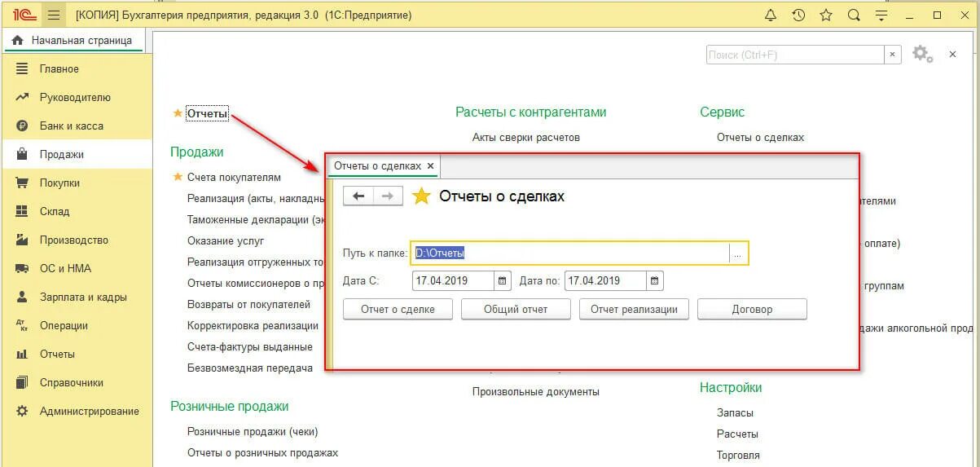Open folder chooser ellipsis button

pos(737,253)
